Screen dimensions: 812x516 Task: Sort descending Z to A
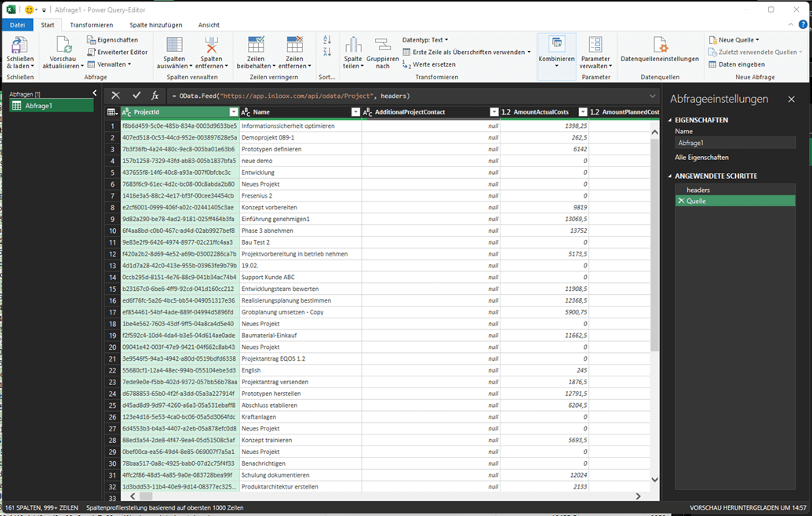tap(327, 52)
